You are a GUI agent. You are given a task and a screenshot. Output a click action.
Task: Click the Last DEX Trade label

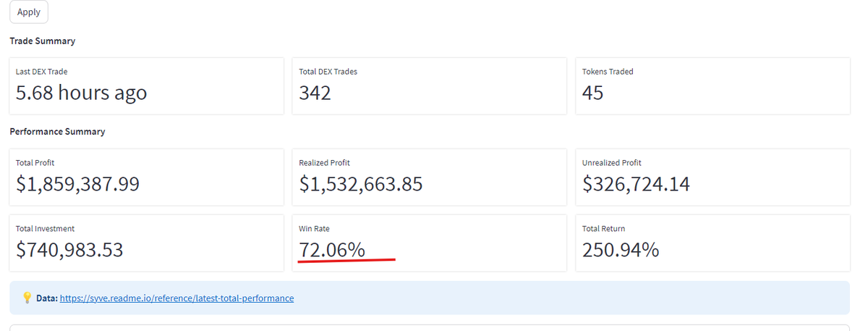click(42, 72)
